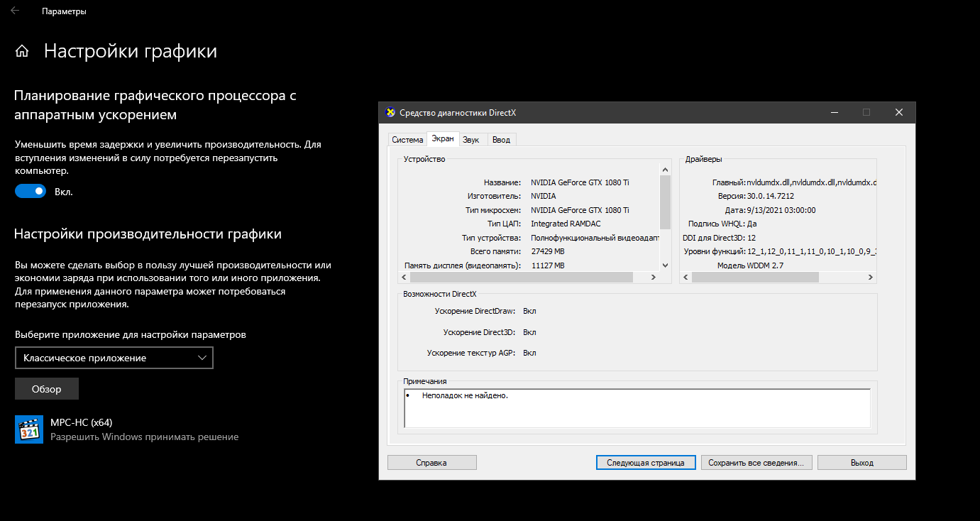This screenshot has height=521, width=980.
Task: Click the Выход button
Action: point(862,463)
